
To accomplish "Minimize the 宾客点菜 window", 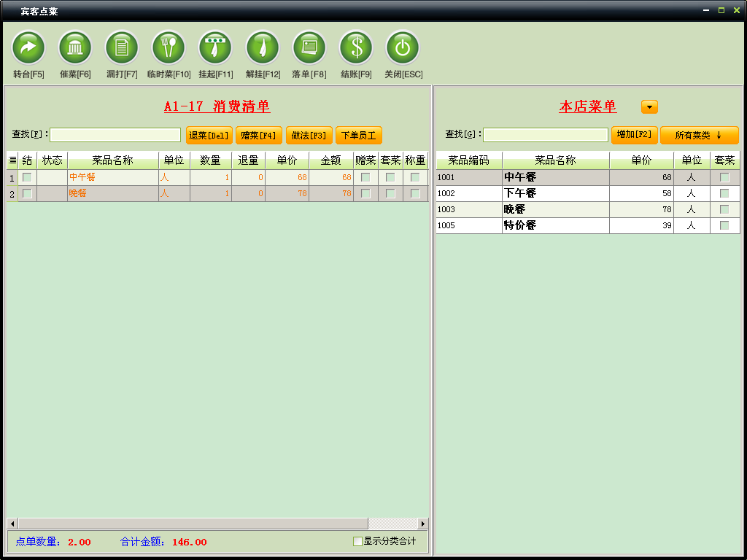I will (x=706, y=10).
